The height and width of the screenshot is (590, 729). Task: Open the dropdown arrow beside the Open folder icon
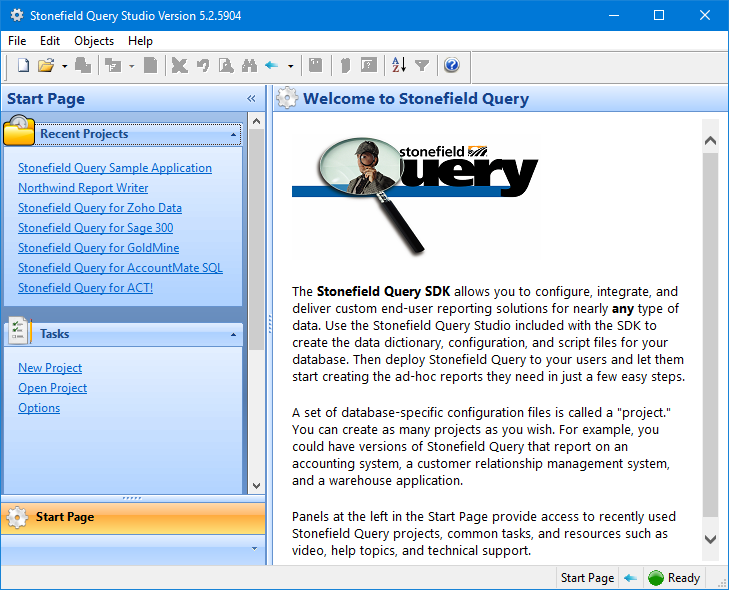(64, 67)
